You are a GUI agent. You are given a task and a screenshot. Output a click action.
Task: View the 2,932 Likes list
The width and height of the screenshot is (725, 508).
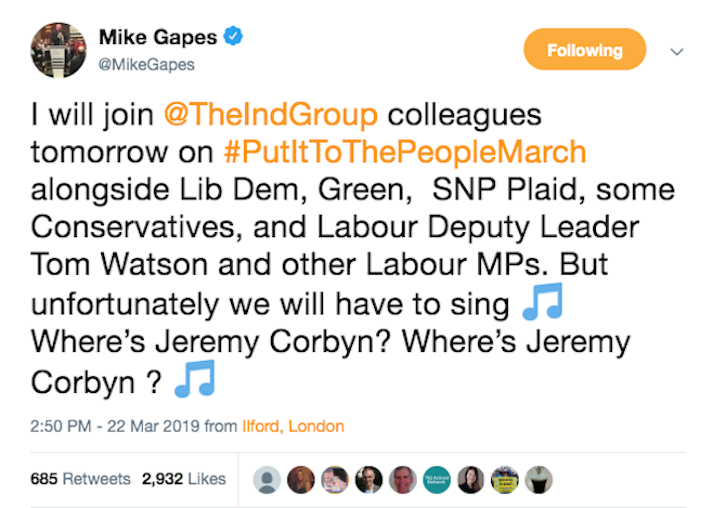184,479
